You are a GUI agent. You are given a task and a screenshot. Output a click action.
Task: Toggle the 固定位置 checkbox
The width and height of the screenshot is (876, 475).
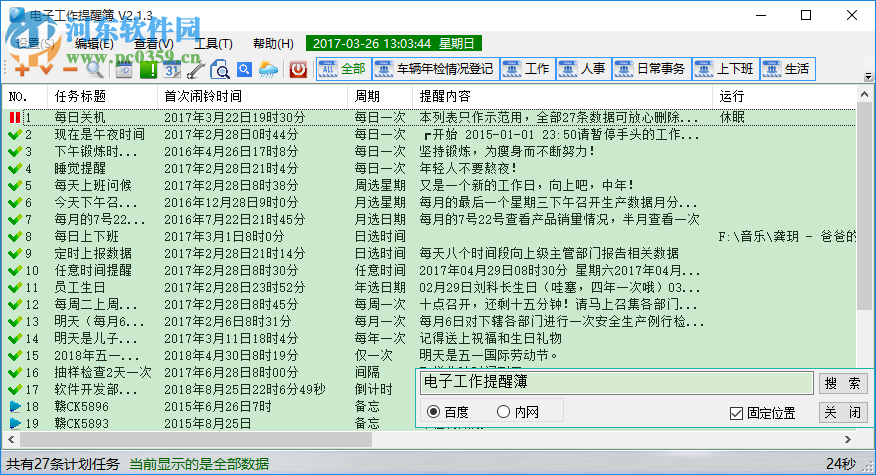click(736, 413)
